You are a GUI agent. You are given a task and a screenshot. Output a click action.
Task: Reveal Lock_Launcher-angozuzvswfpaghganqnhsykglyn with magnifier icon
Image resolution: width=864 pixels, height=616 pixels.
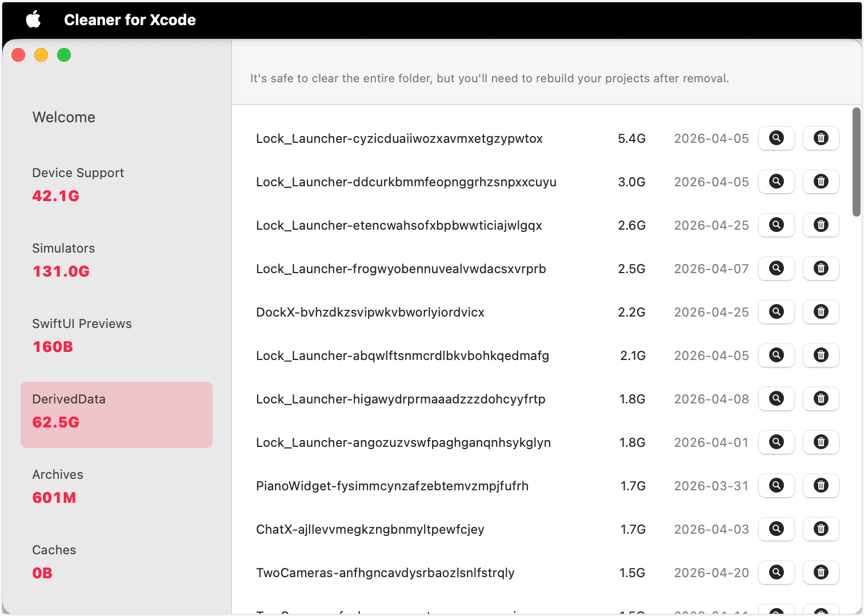point(777,442)
